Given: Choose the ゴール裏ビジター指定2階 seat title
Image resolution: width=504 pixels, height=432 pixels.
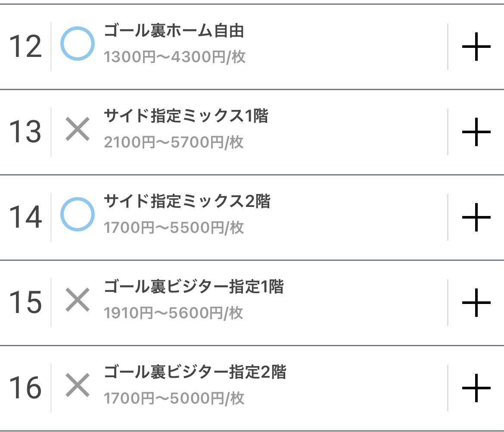Looking at the screenshot, I should [195, 372].
